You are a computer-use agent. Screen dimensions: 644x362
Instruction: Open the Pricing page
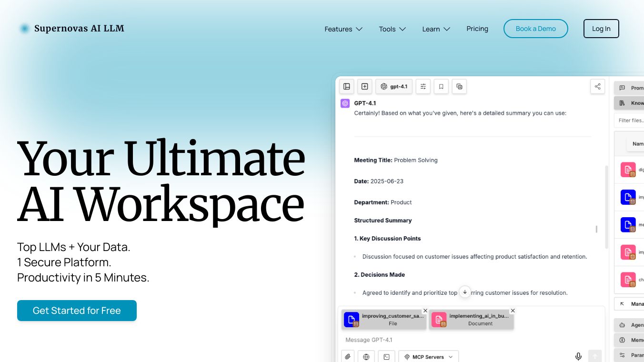coord(477,29)
